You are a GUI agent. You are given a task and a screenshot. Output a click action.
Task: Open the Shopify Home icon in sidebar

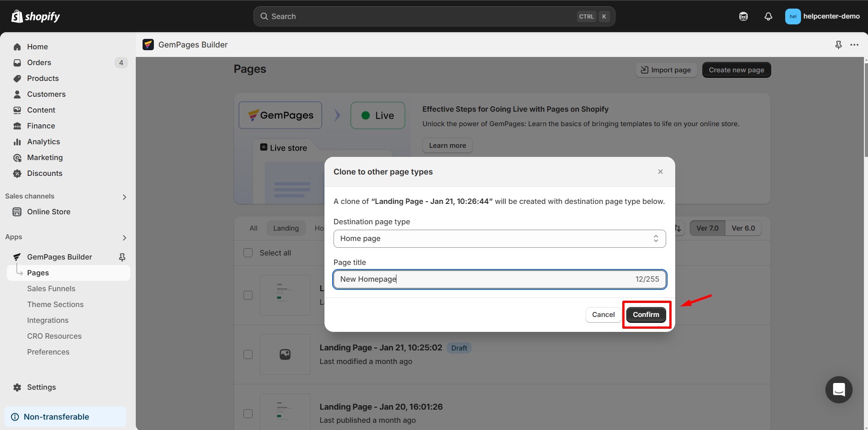pos(17,47)
